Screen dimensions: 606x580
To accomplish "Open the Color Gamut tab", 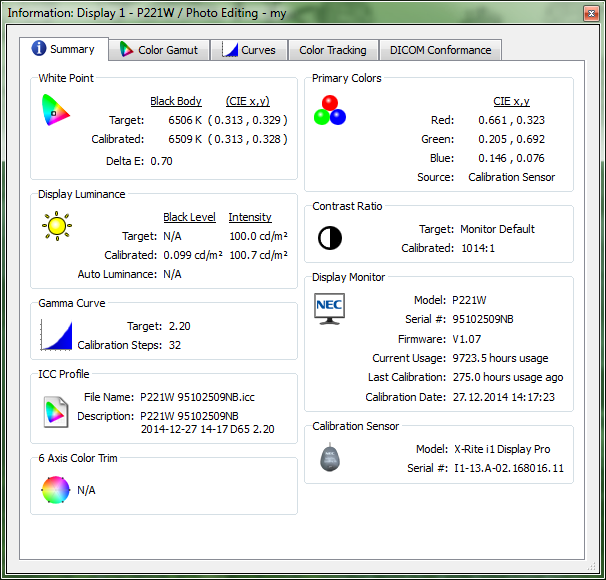I will coord(159,50).
